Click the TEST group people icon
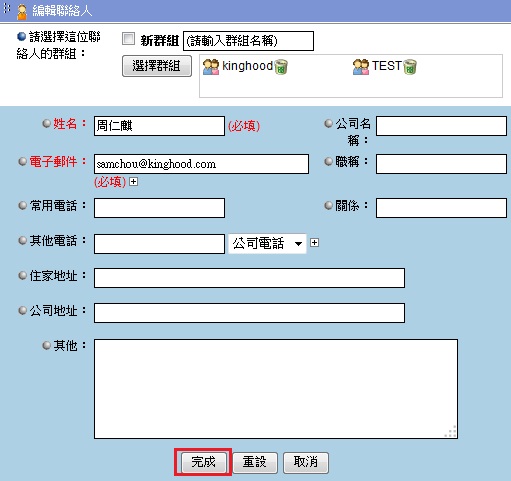The image size is (511, 481). (x=361, y=67)
